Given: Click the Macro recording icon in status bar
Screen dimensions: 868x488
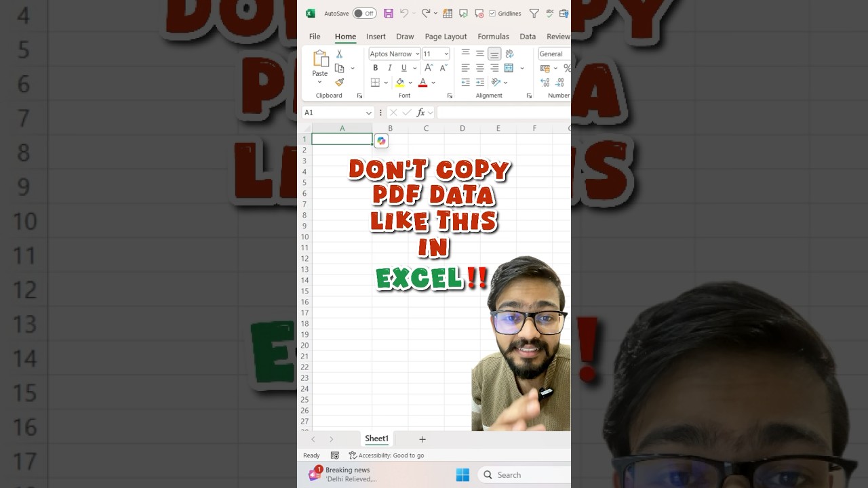Looking at the screenshot, I should (335, 455).
